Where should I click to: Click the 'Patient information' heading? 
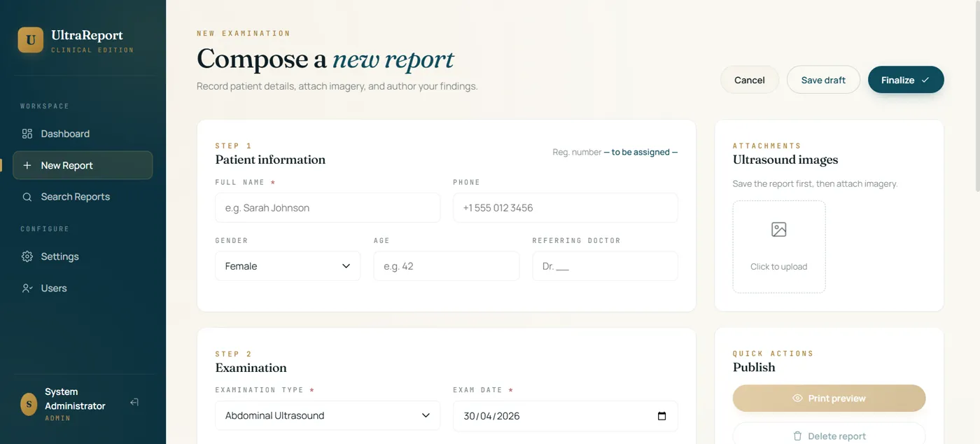tap(270, 160)
